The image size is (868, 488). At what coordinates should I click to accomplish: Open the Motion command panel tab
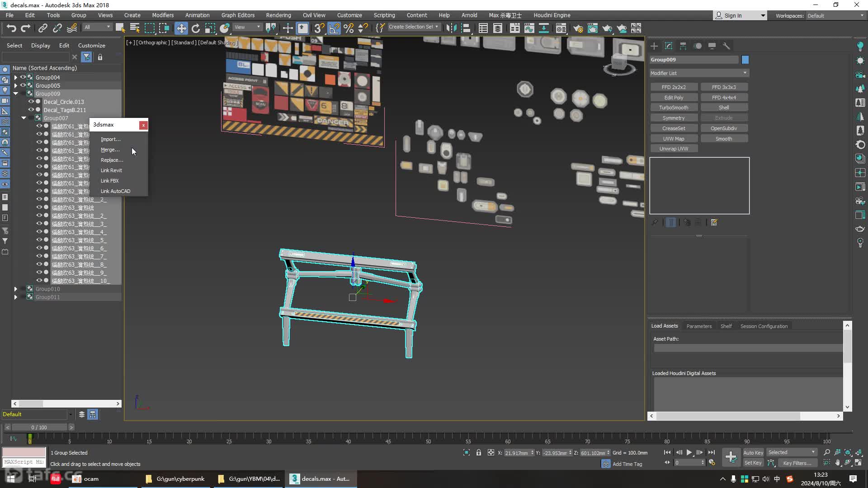(698, 46)
